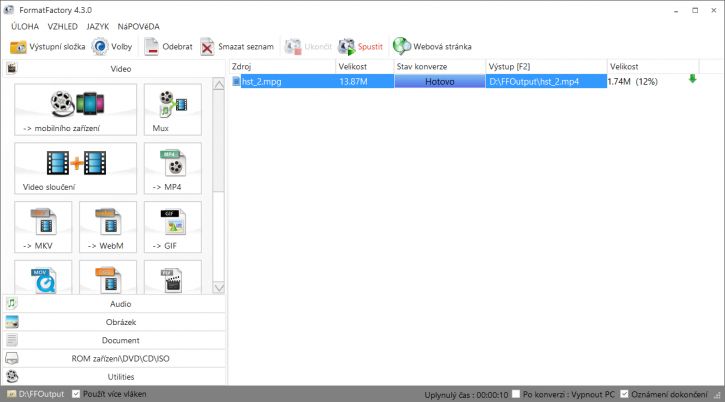Open the NáPOVěDA menu

(x=138, y=26)
